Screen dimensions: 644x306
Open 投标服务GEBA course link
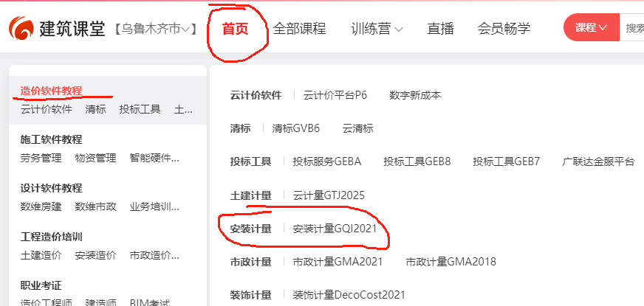(x=327, y=161)
